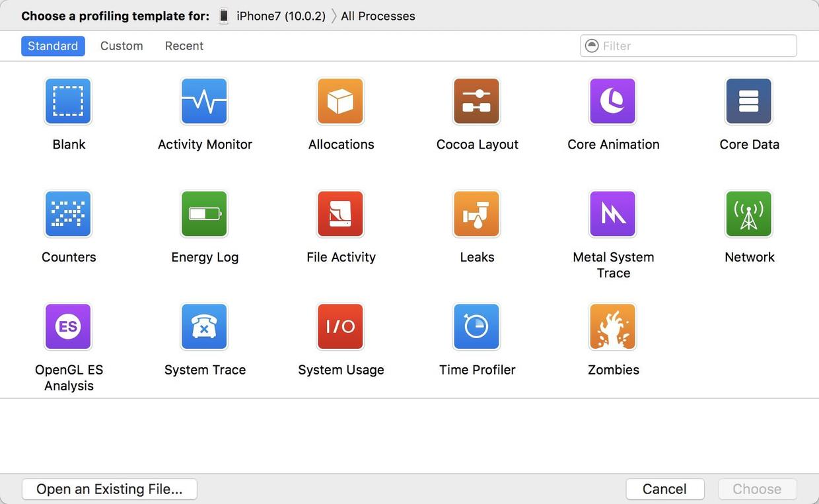
Task: Click the OpenGL ES Analysis label
Action: 69,378
